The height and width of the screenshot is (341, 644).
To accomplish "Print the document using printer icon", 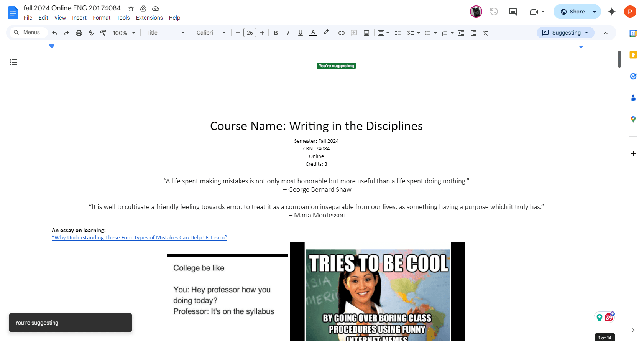I will (79, 33).
